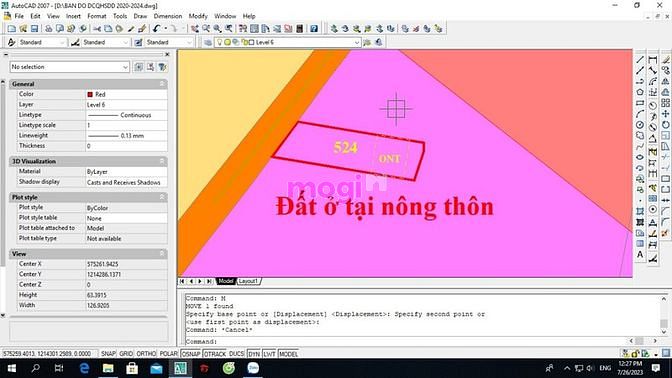Select the Line draw tool
The width and height of the screenshot is (672, 378).
[x=640, y=60]
